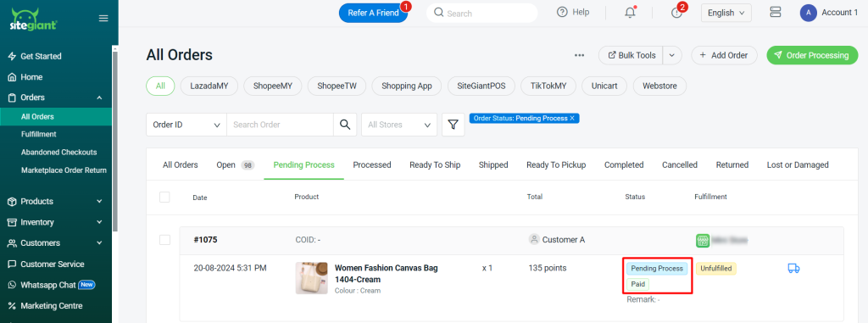
Task: Switch to the Processed tab
Action: 372,165
